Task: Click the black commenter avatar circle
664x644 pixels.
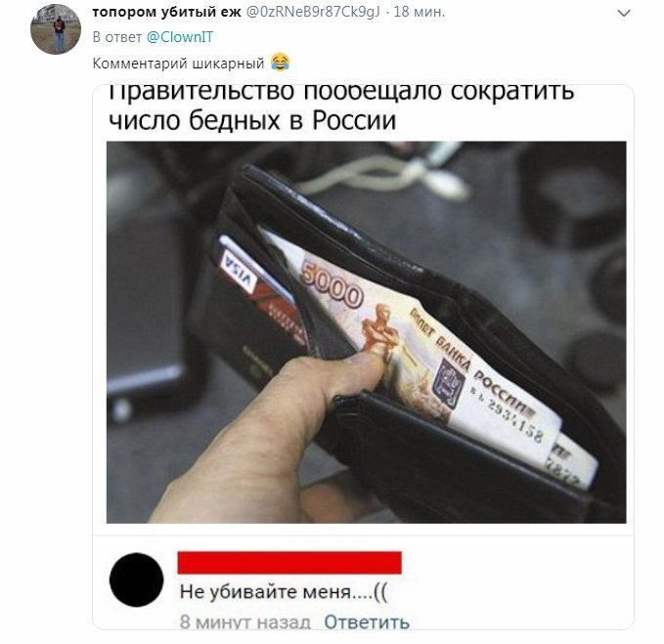Action: point(136,580)
